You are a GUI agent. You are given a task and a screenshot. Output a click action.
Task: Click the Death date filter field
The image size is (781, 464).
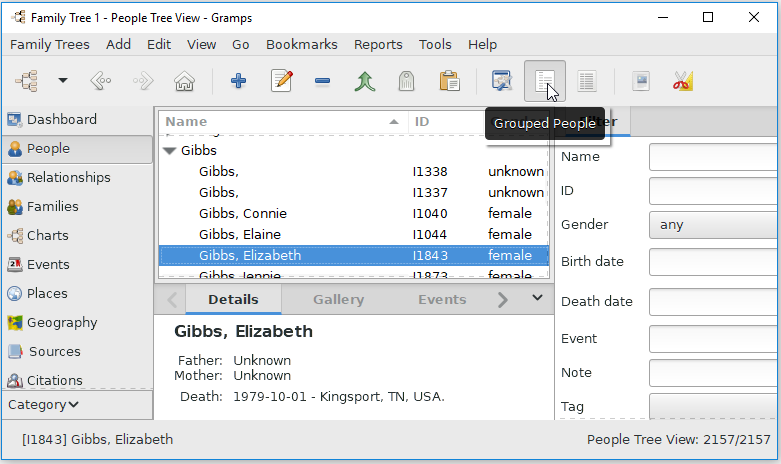point(714,302)
